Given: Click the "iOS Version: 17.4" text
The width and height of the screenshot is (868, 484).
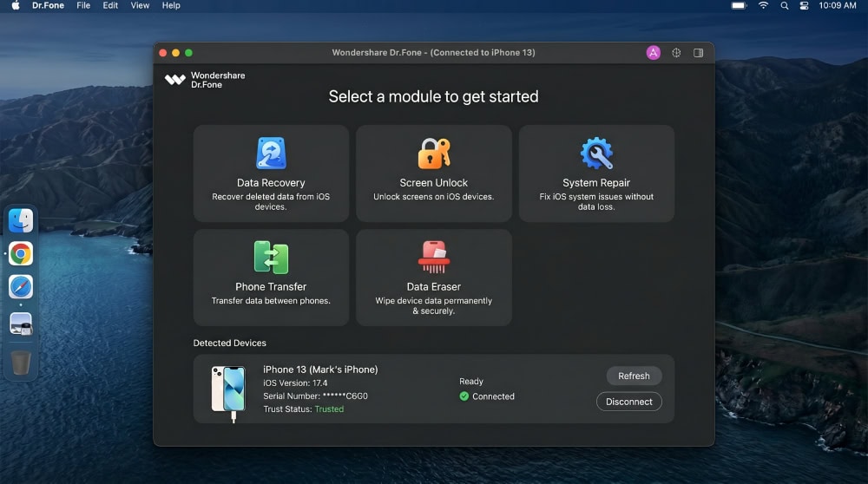Looking at the screenshot, I should tap(295, 383).
